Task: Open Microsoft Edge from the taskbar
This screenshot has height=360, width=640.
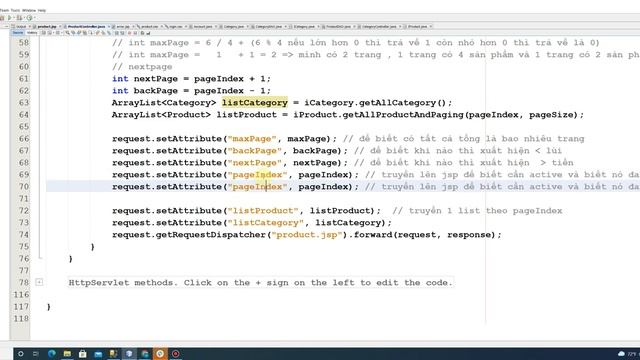Action: click(51, 353)
